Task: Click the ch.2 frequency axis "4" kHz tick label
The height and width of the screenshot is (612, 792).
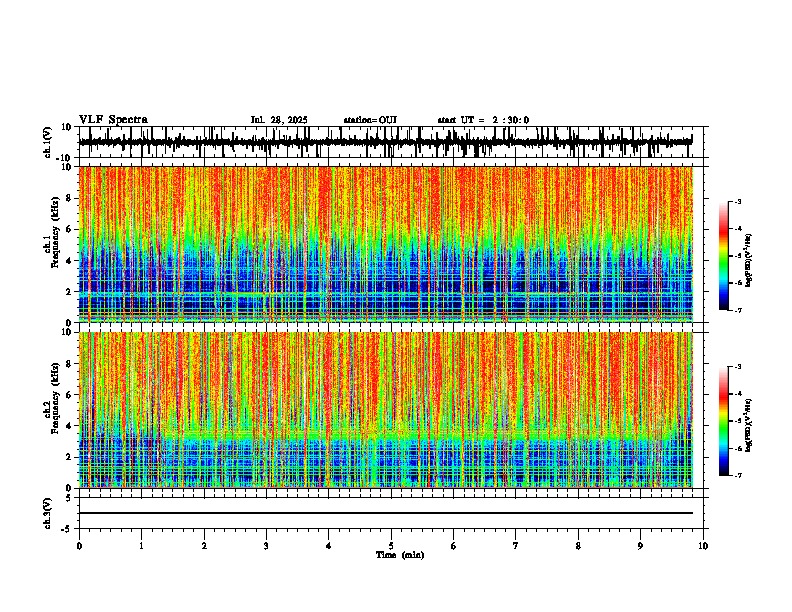Action: coord(70,426)
